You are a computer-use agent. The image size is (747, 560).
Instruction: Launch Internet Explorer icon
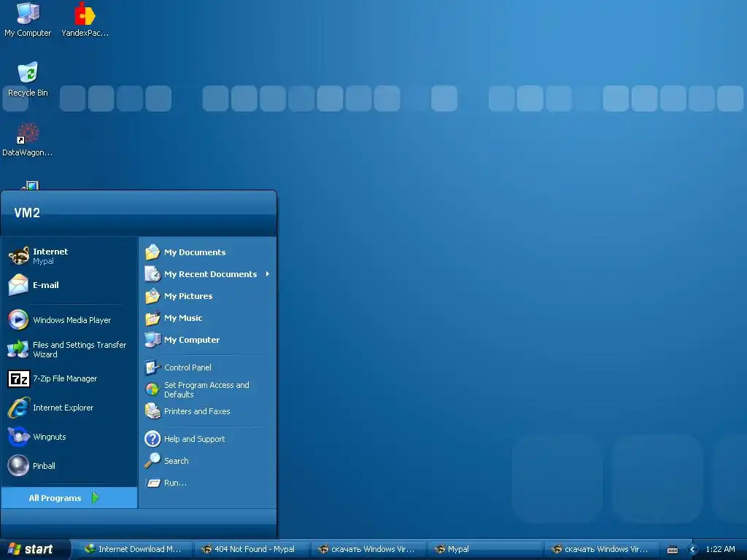(18, 408)
